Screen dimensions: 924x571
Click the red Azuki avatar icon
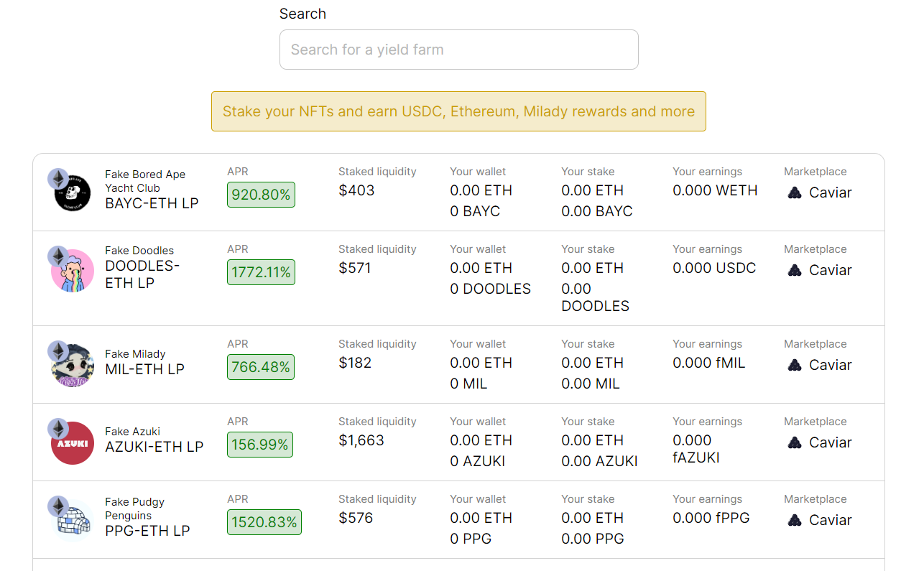pos(73,443)
